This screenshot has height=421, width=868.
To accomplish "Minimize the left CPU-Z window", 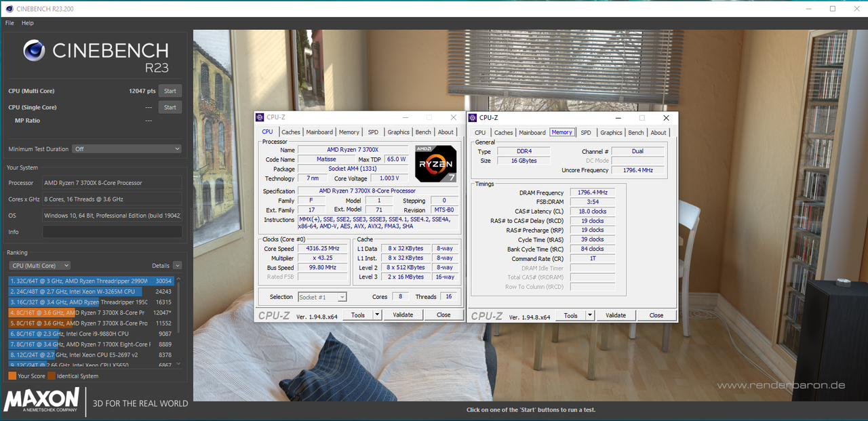I will (x=404, y=117).
